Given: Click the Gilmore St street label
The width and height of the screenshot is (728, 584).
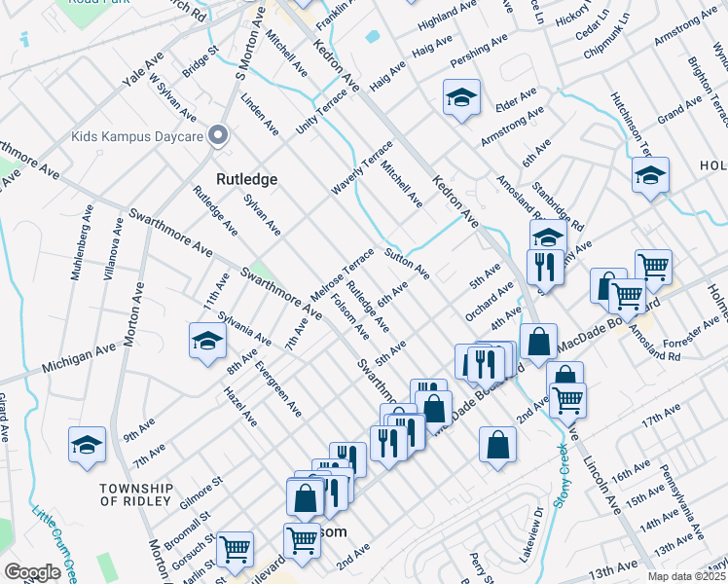Looking at the screenshot, I should click(x=201, y=493).
